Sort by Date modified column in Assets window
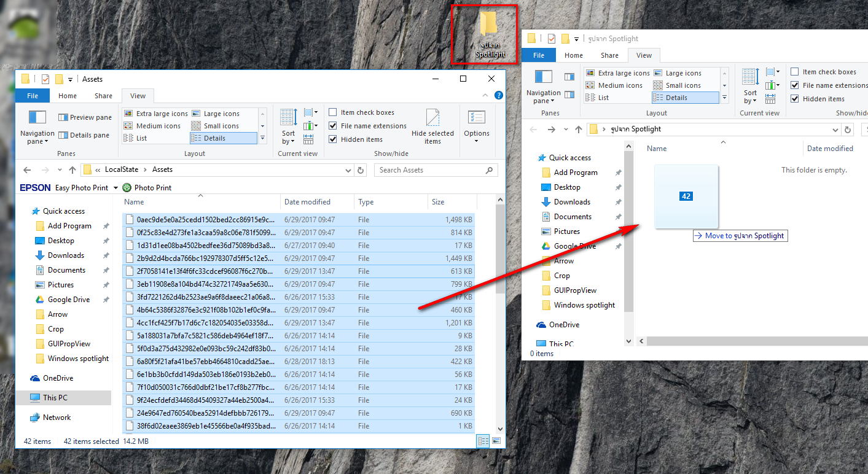Image resolution: width=868 pixels, height=474 pixels. pos(318,202)
